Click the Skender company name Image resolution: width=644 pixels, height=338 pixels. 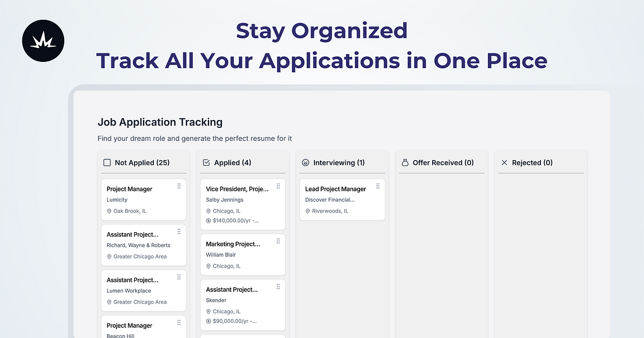[216, 301]
